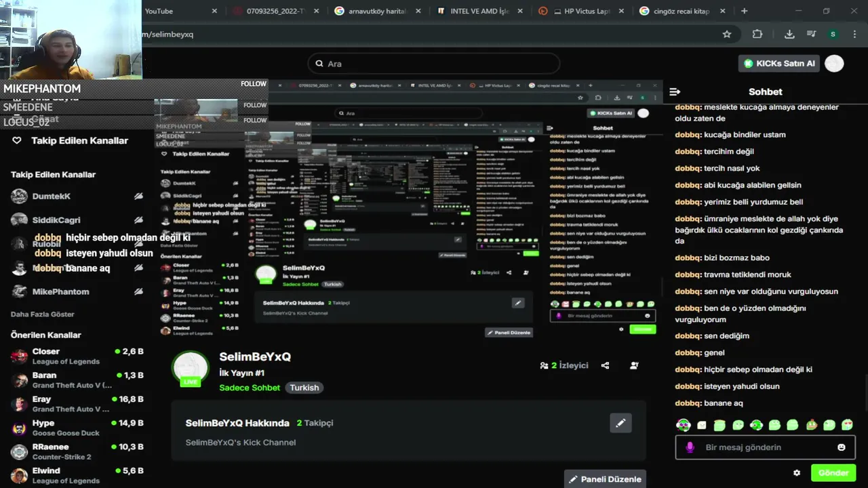Insert the heart-eyes green emote
Image resolution: width=868 pixels, height=488 pixels.
click(847, 425)
